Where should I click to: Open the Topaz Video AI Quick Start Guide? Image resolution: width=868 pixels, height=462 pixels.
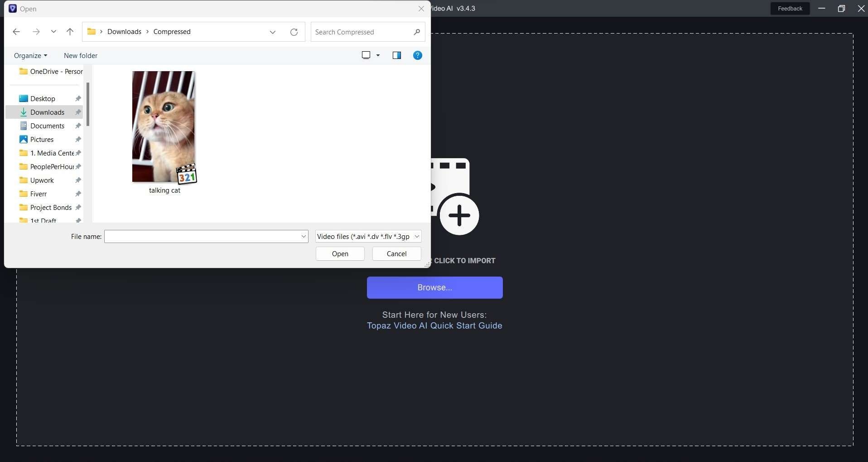coord(434,326)
